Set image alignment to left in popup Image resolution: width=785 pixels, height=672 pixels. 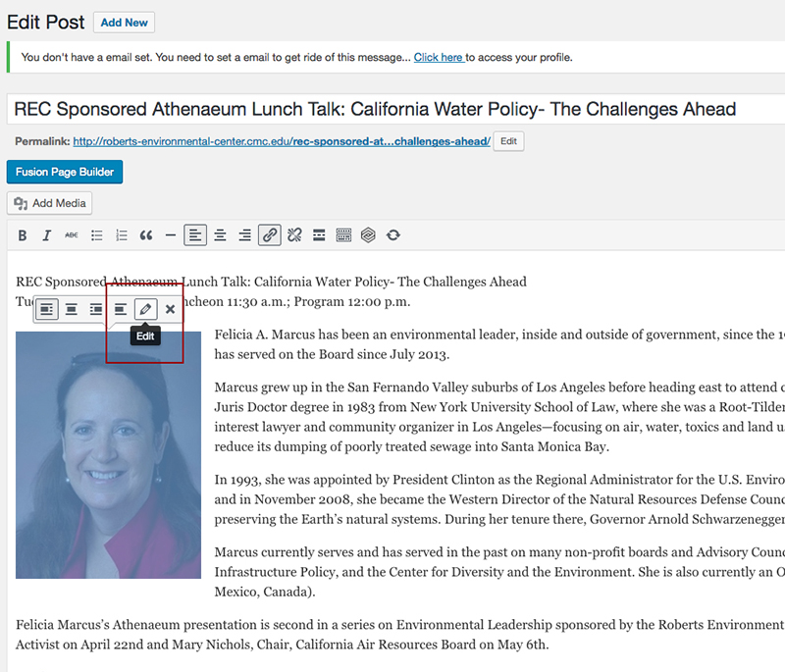(46, 309)
